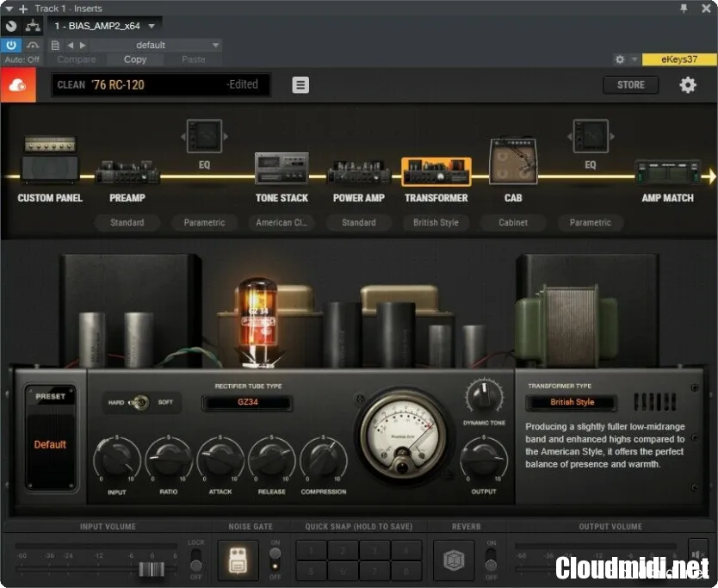Screen dimensions: 718x588
Task: Select the Power Amp module
Action: click(358, 171)
